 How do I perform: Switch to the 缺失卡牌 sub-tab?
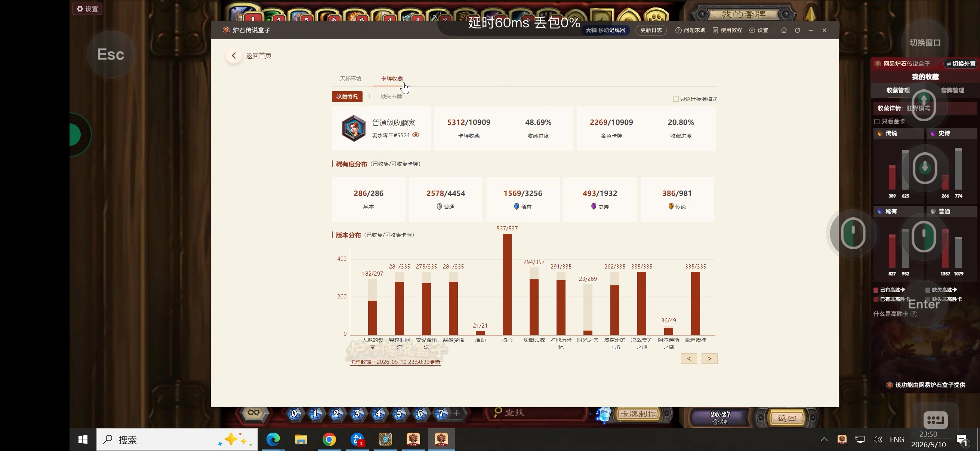(391, 97)
